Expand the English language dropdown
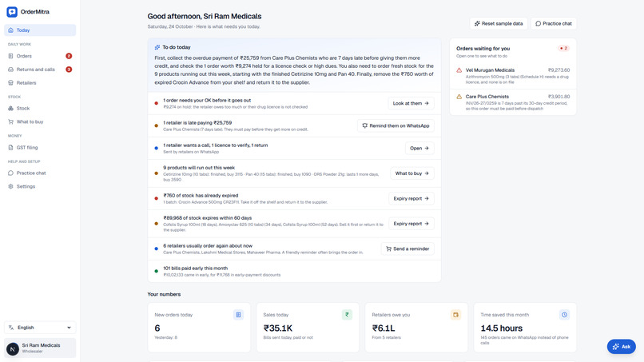 40,328
